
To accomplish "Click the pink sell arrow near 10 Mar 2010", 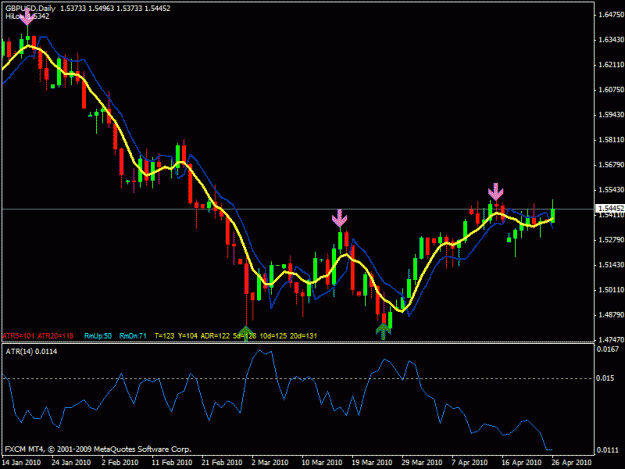I will click(339, 218).
